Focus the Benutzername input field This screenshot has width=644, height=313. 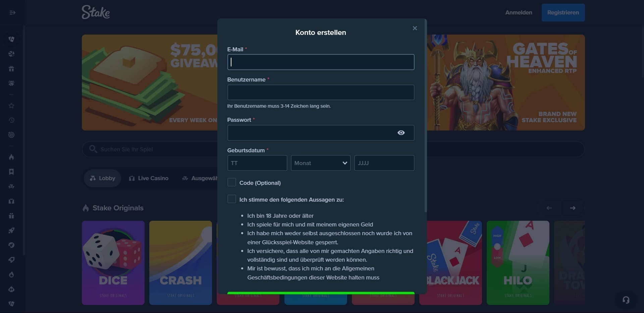(x=320, y=92)
